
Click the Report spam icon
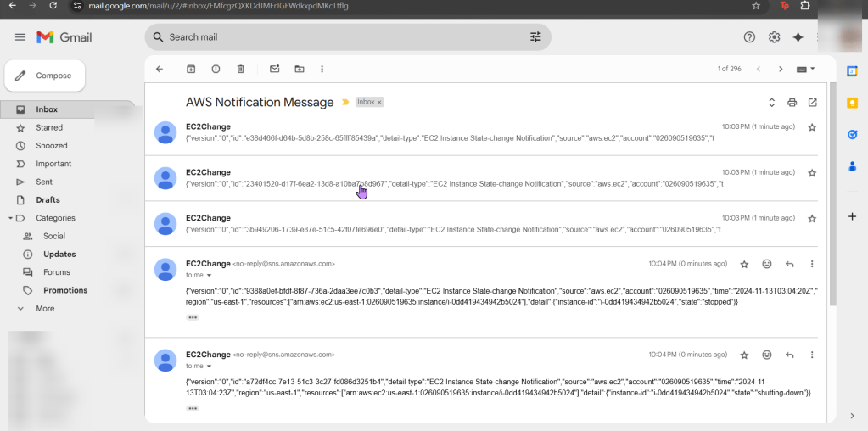pyautogui.click(x=216, y=69)
